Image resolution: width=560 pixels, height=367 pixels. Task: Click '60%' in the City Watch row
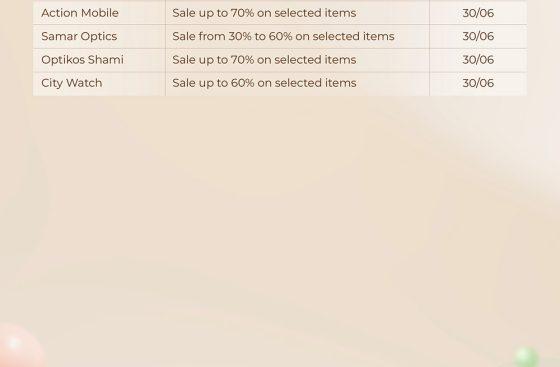pos(242,83)
